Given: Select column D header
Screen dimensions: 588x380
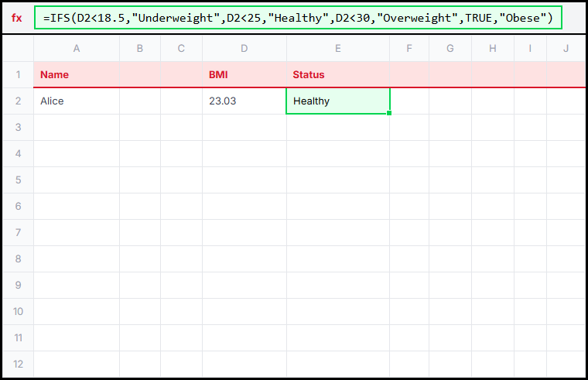Looking at the screenshot, I should click(244, 49).
